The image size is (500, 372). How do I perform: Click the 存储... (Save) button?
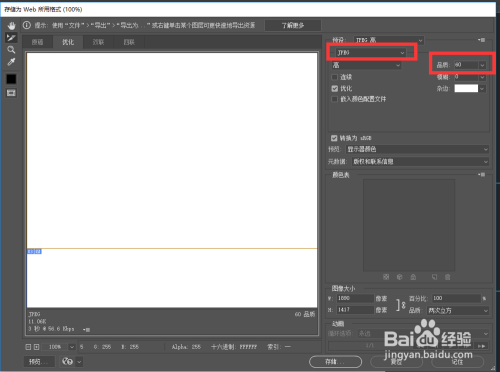coord(335,362)
